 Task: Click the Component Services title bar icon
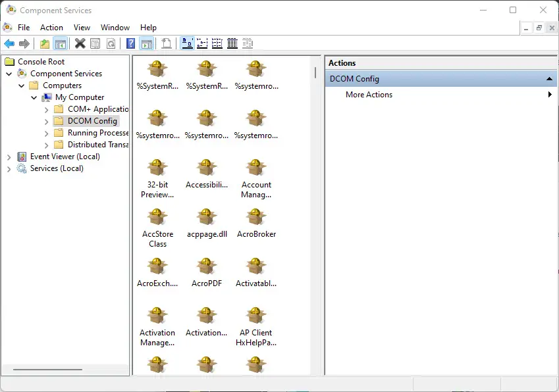[11, 10]
